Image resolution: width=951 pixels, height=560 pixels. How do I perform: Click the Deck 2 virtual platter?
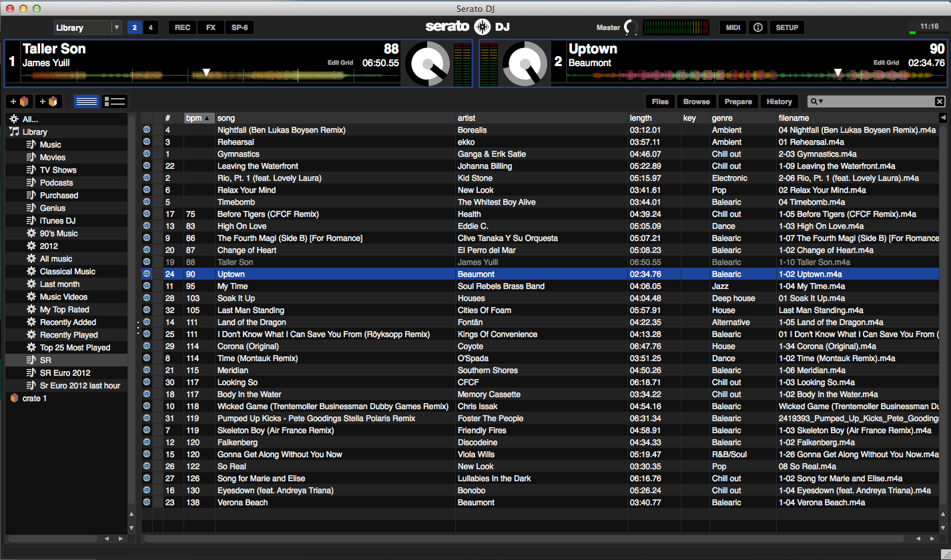click(525, 64)
